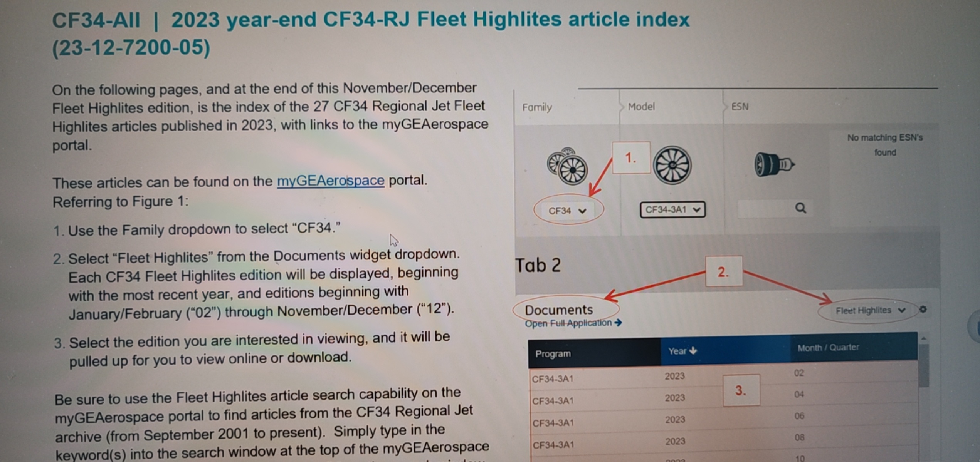Click the Model step header
The height and width of the screenshot is (462, 980).
pos(641,107)
